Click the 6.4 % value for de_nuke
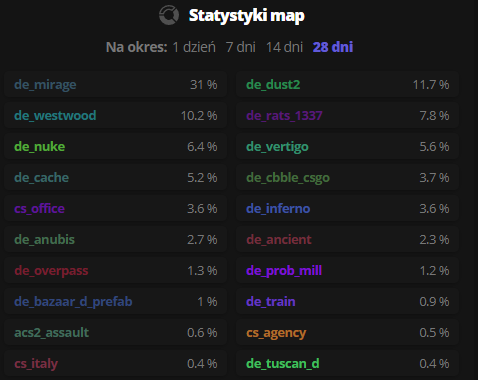This screenshot has height=380, width=478. pyautogui.click(x=202, y=147)
